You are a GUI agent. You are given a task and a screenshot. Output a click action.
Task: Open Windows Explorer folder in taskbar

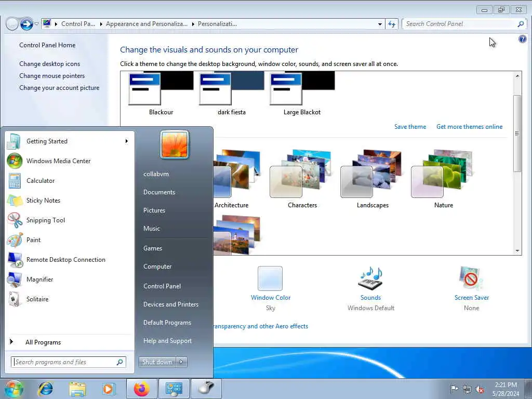pyautogui.click(x=77, y=389)
